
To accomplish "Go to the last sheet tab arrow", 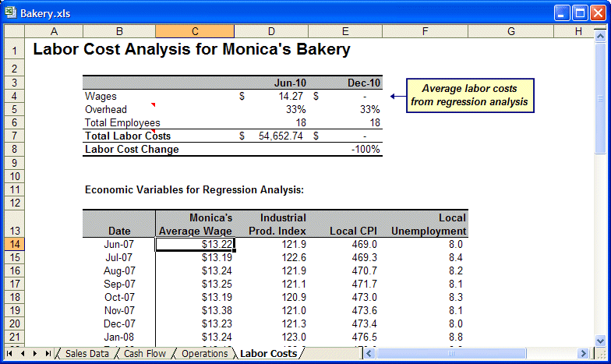I will [x=48, y=354].
